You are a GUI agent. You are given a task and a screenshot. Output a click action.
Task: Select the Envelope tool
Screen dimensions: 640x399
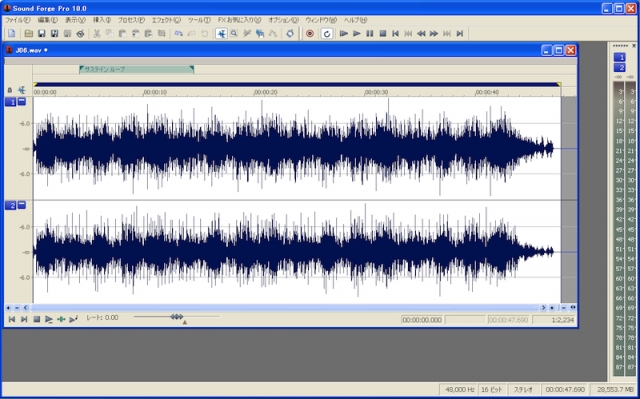(273, 33)
